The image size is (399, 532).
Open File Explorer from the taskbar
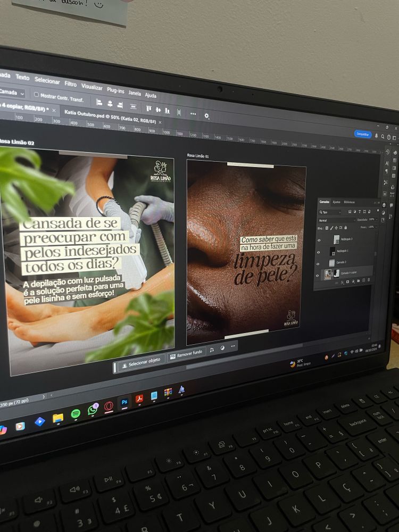coord(58,418)
